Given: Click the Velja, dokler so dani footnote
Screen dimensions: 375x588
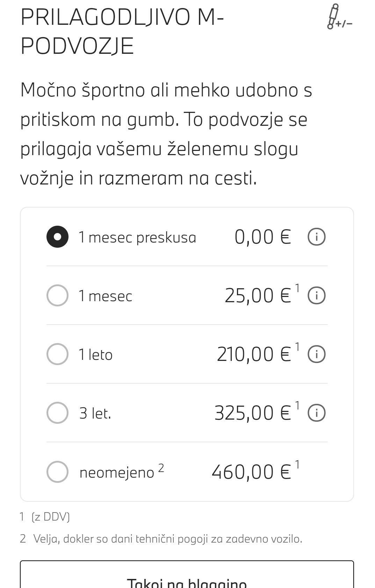Looking at the screenshot, I should [x=168, y=539].
